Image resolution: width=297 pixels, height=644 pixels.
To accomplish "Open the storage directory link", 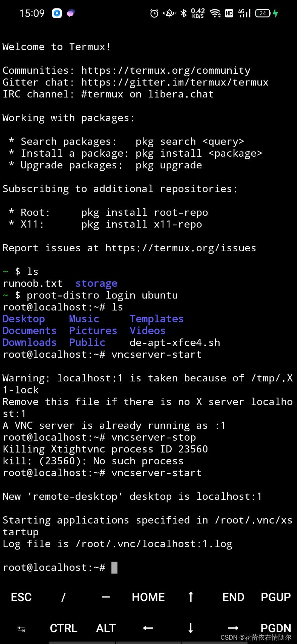I will click(x=96, y=283).
